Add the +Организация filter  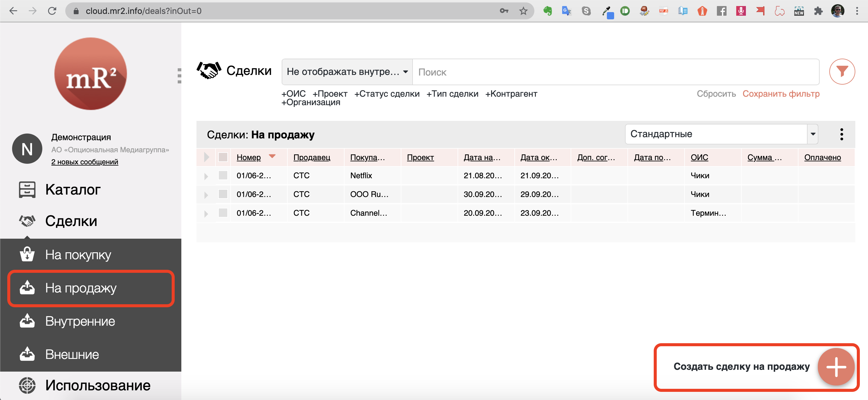(310, 102)
